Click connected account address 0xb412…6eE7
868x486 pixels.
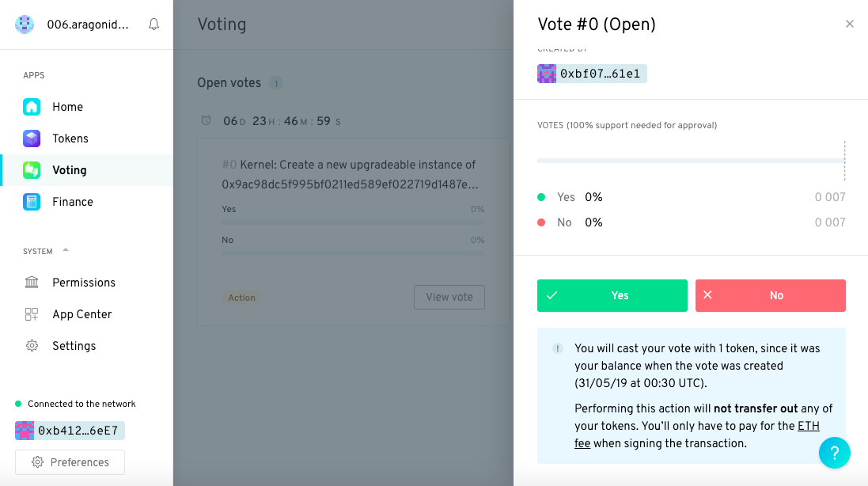(x=70, y=431)
